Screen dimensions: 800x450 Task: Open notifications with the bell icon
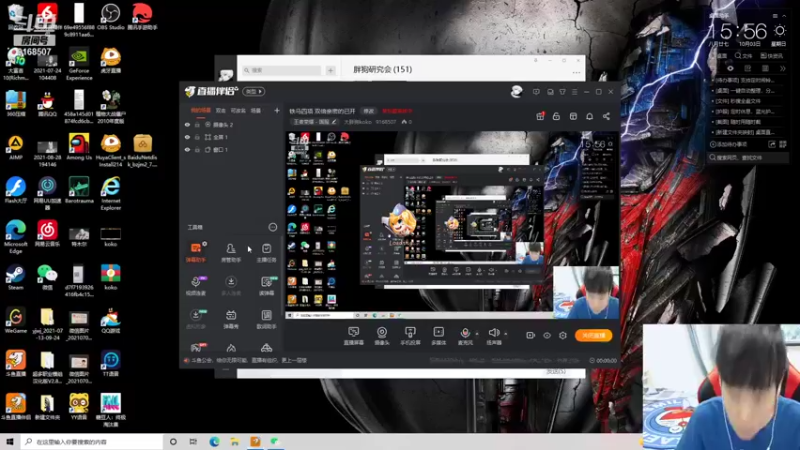click(589, 116)
